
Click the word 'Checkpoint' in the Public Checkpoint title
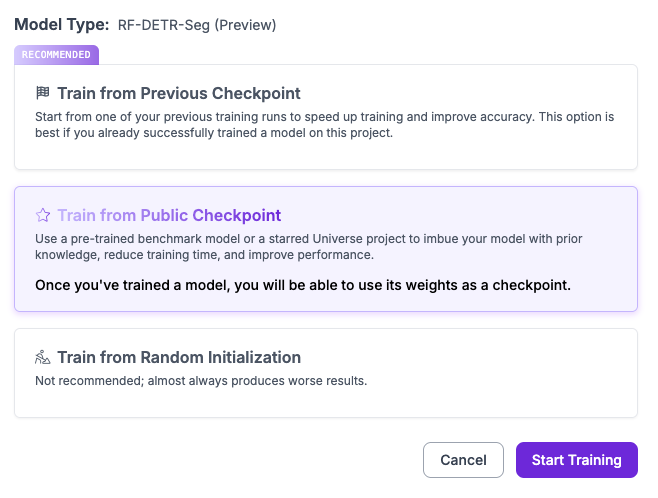coord(236,215)
